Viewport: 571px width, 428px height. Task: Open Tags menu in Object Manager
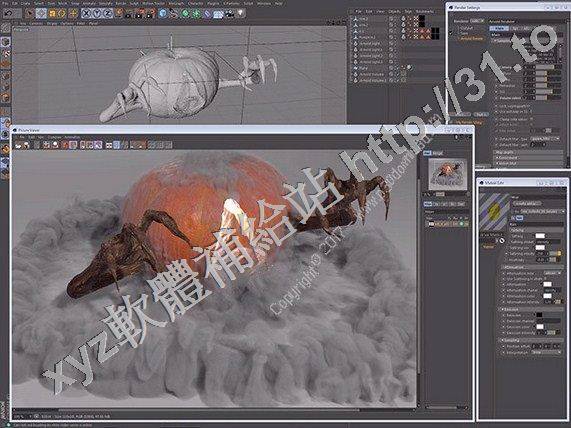[408, 12]
